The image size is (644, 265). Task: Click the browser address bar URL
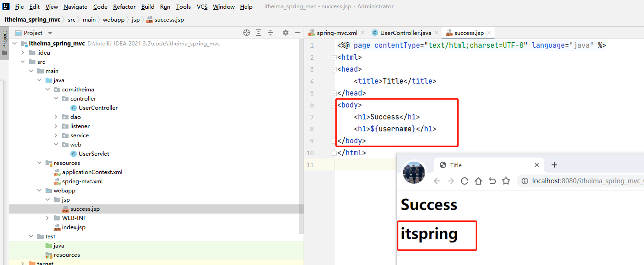point(588,181)
